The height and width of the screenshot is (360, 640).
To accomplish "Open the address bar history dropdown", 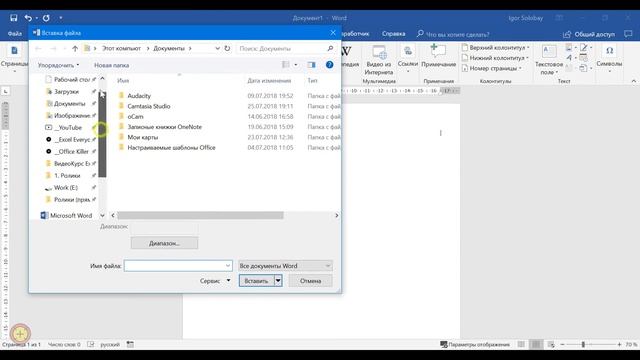I will [x=218, y=48].
